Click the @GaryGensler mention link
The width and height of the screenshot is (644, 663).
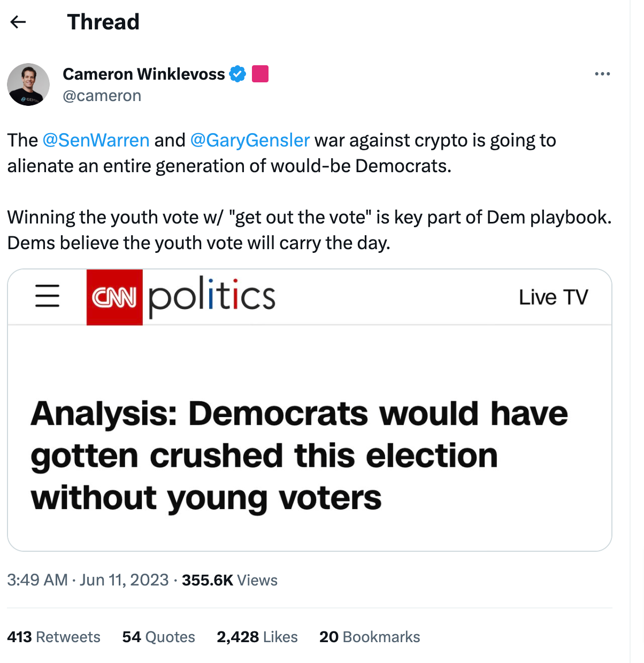click(250, 140)
